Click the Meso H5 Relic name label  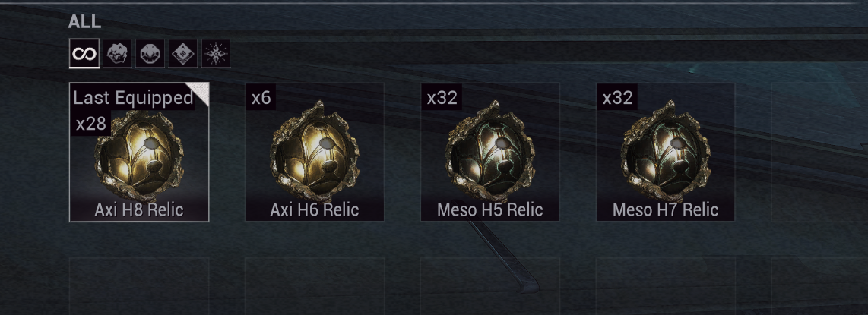[490, 210]
